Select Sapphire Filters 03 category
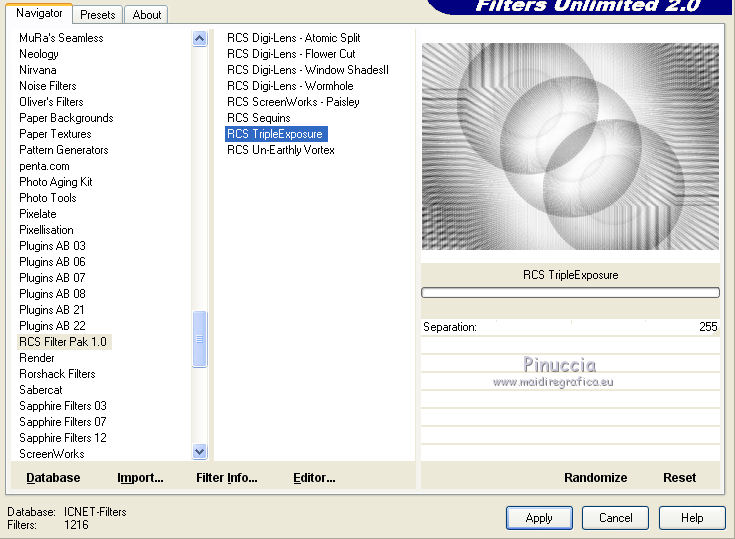The height and width of the screenshot is (539, 735). [63, 406]
